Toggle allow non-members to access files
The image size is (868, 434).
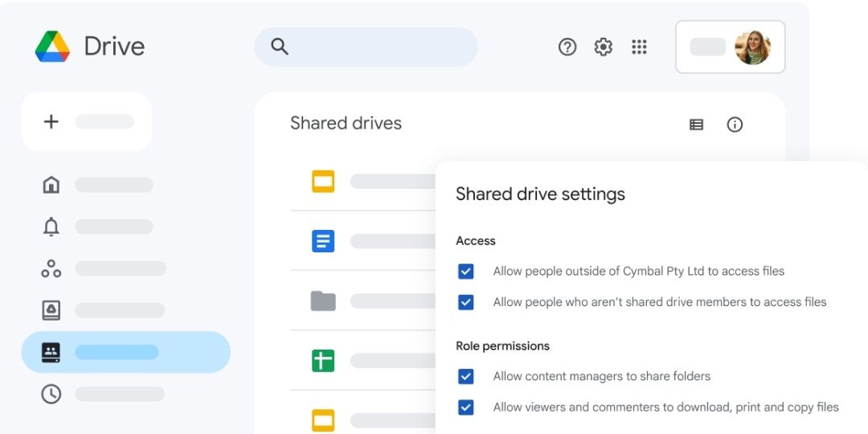[465, 302]
